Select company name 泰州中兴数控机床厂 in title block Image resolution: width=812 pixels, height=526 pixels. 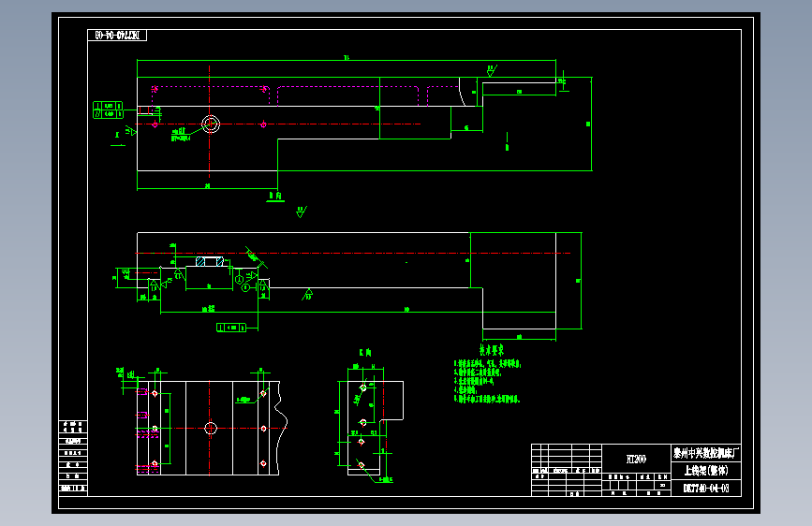coord(706,454)
